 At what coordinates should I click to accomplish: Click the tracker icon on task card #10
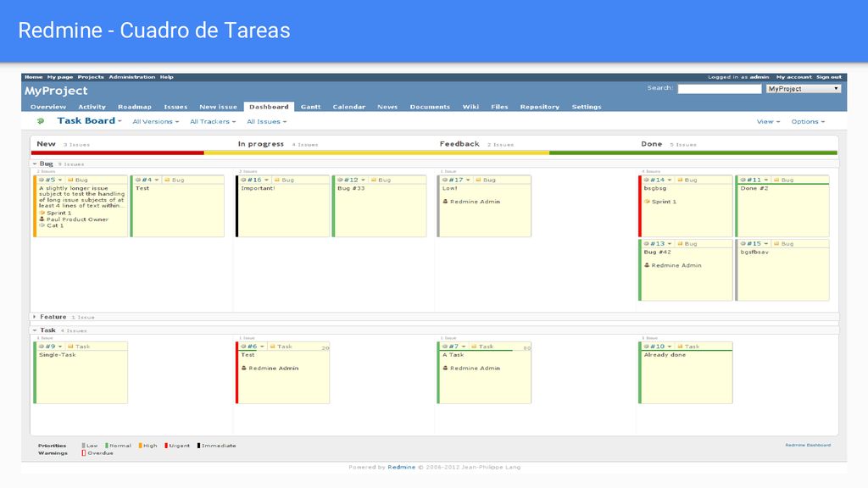[x=681, y=347]
